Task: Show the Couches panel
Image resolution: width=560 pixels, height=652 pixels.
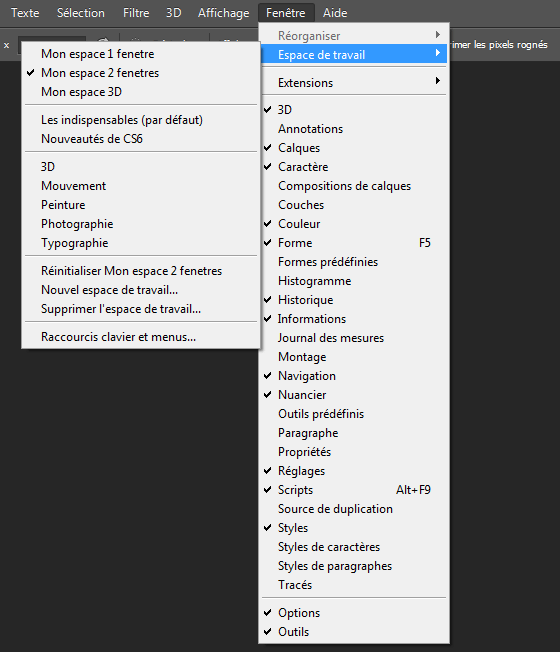Action: 354,205
